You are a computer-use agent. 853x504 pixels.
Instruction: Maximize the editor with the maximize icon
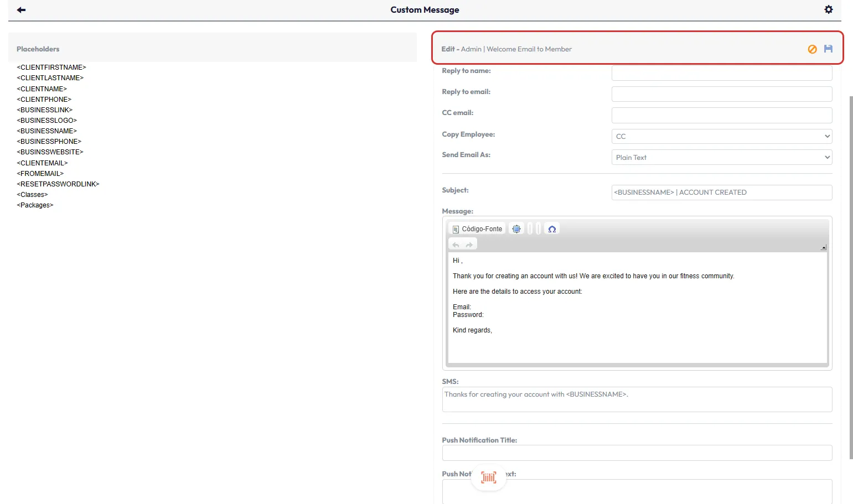[x=516, y=229]
